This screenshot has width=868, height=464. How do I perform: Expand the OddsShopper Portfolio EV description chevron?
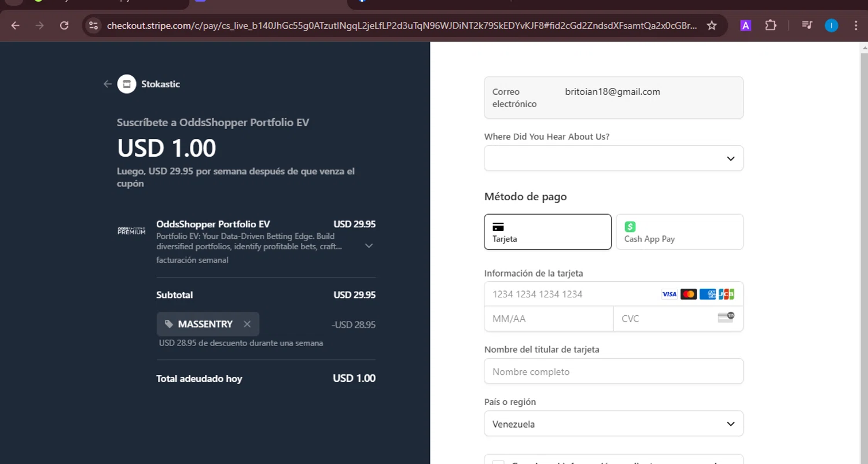pos(369,246)
